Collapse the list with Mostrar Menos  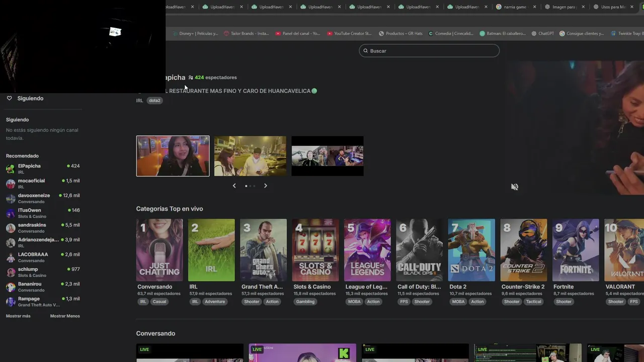(65, 316)
